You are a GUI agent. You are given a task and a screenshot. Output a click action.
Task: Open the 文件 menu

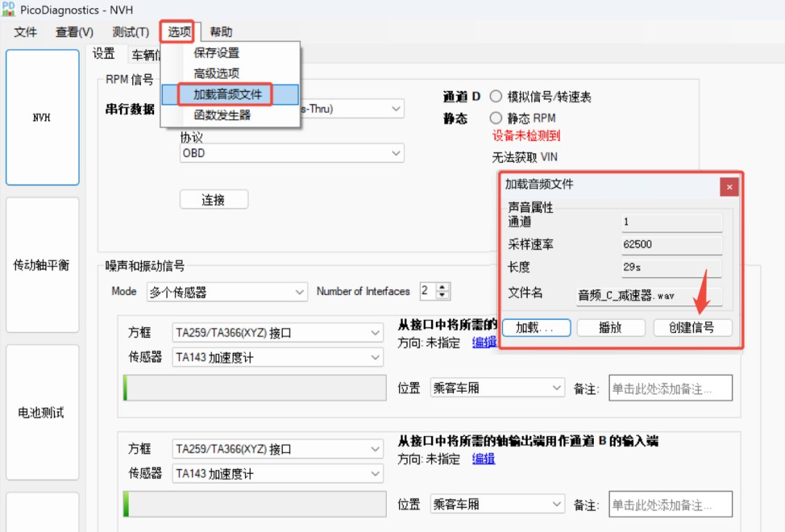coord(25,32)
